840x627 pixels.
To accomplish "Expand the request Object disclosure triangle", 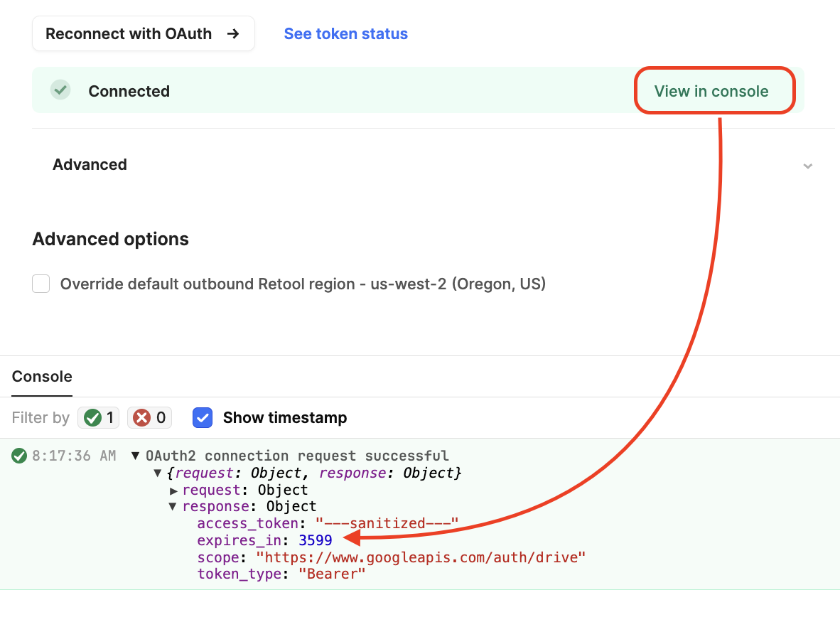I will coord(173,489).
